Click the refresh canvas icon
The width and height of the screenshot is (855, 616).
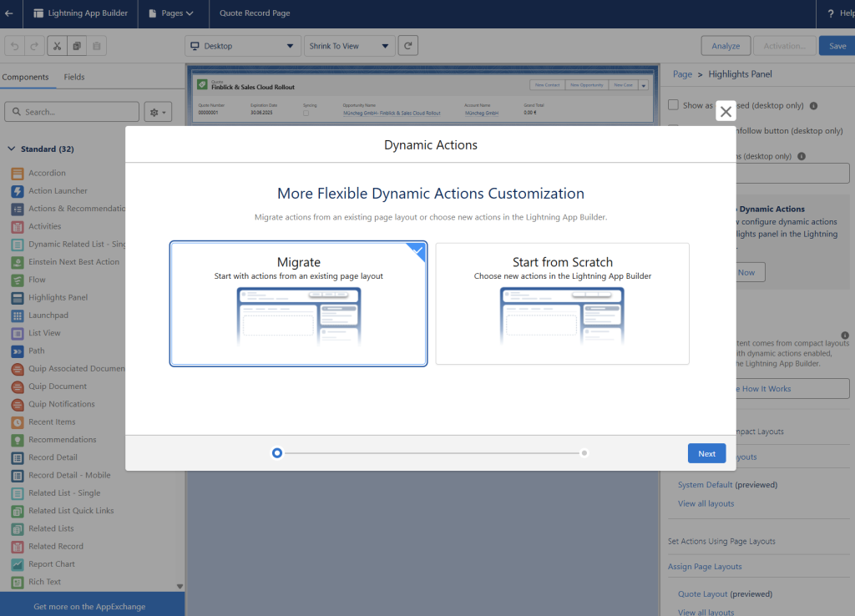407,46
